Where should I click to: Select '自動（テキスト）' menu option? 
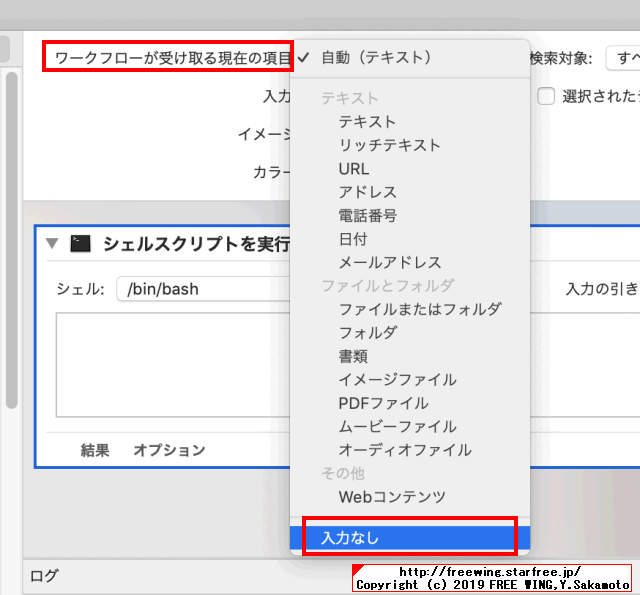(x=410, y=58)
